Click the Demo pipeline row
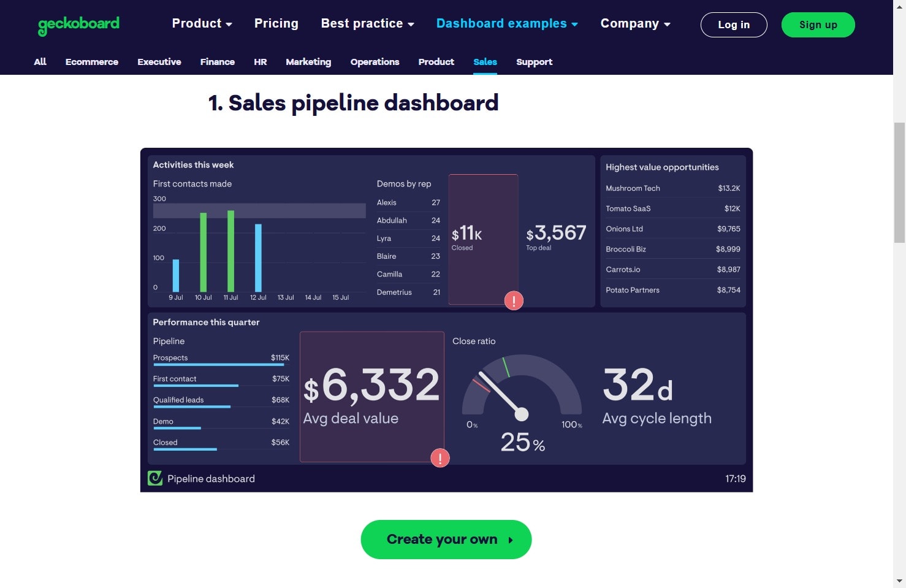Viewport: 906px width, 588px height. point(221,423)
